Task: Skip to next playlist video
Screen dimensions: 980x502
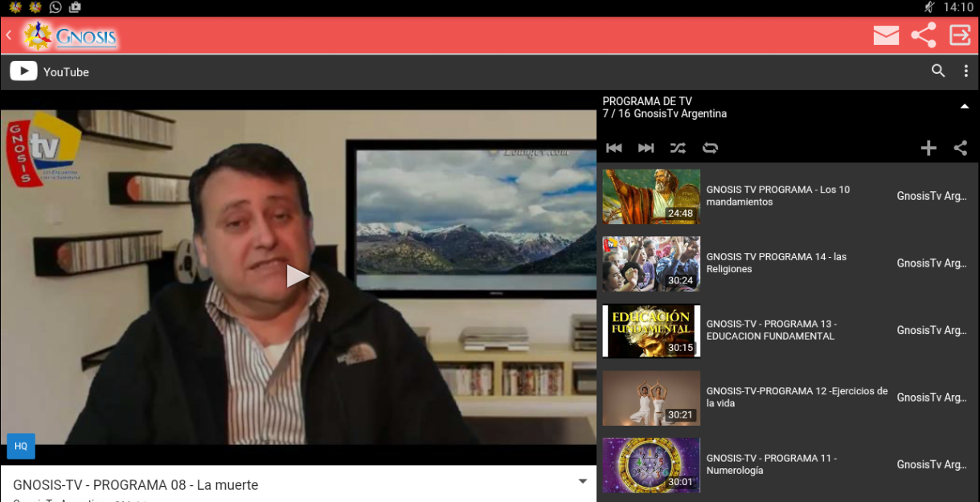Action: [x=646, y=148]
